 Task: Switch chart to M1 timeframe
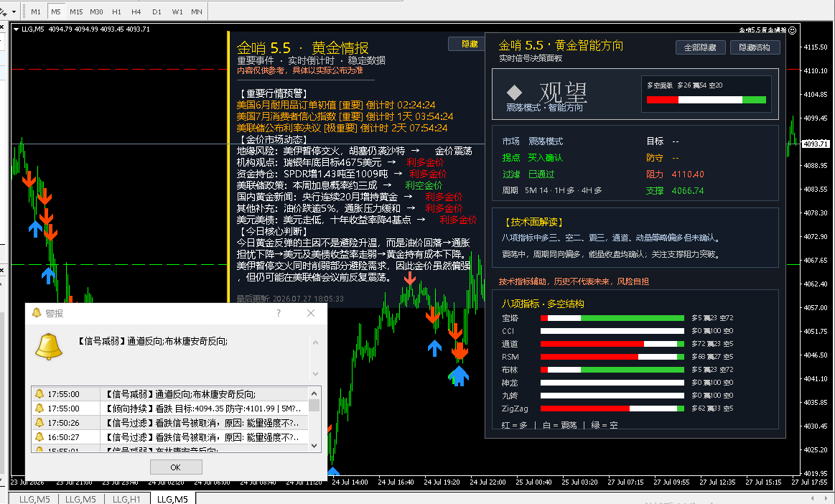(x=36, y=11)
